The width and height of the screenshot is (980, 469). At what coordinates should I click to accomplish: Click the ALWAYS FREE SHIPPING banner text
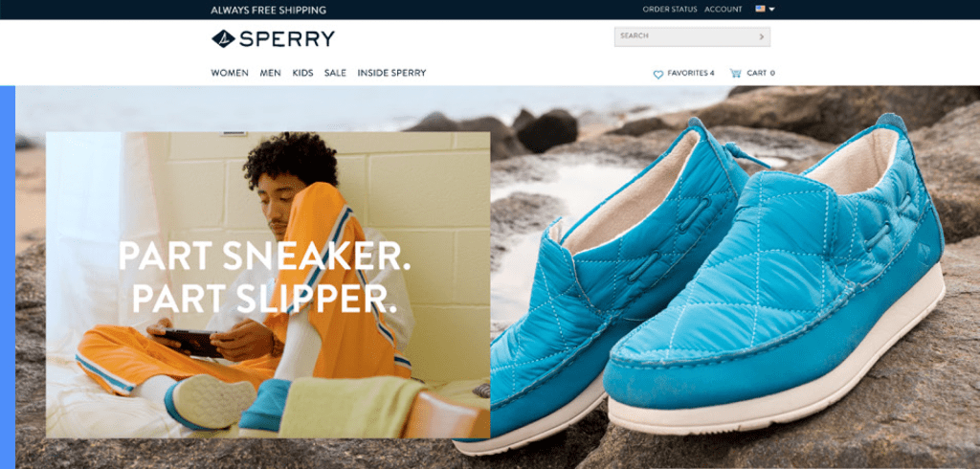268,10
